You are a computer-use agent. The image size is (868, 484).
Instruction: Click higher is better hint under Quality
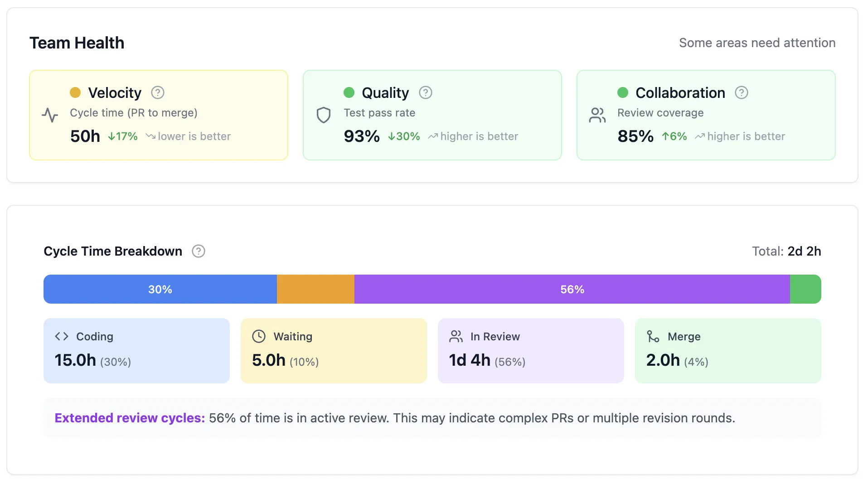[x=479, y=136]
